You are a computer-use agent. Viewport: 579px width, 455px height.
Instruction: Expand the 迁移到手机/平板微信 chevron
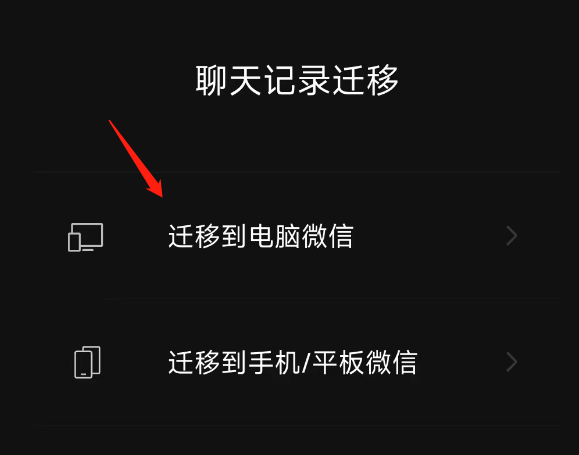coord(511,362)
